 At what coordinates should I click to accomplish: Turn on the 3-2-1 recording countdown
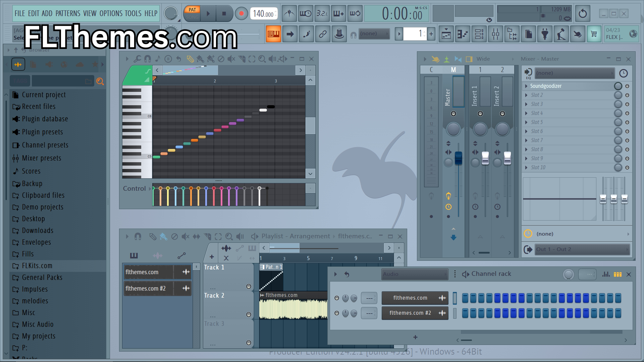pyautogui.click(x=322, y=13)
